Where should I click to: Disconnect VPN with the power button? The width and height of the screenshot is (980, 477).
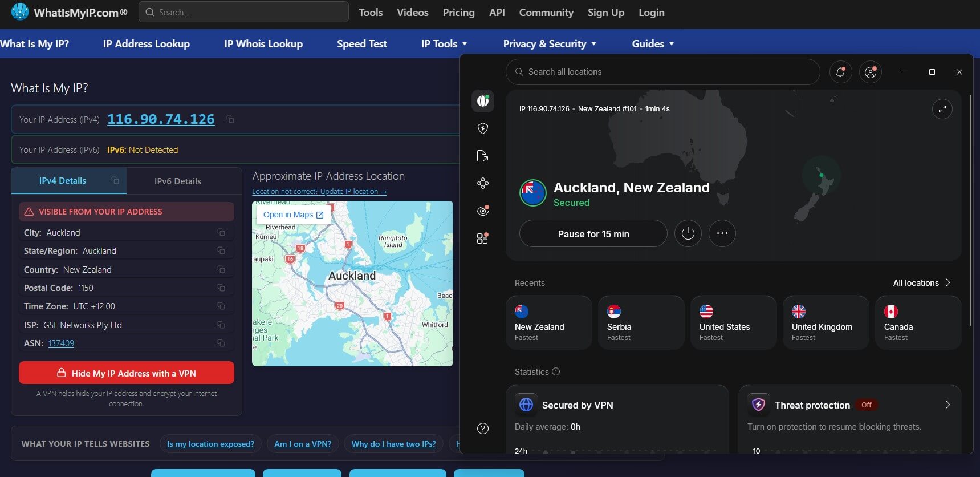point(688,233)
